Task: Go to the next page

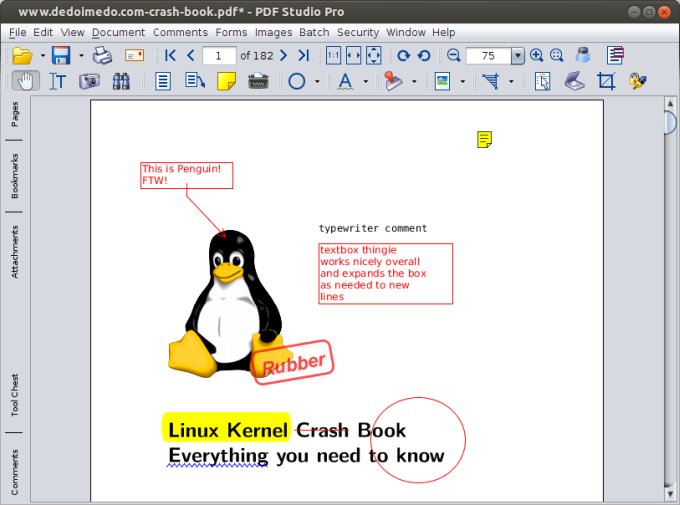Action: (x=284, y=56)
